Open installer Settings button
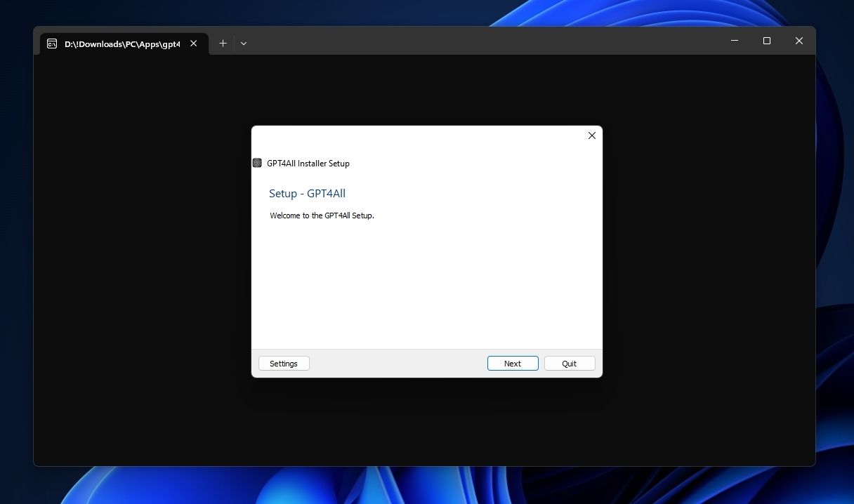 coord(284,364)
